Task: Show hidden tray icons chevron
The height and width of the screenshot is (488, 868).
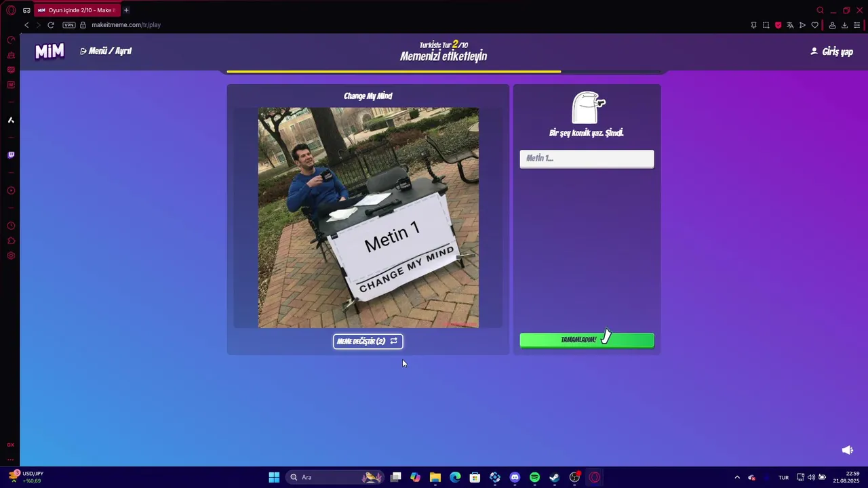Action: click(737, 477)
